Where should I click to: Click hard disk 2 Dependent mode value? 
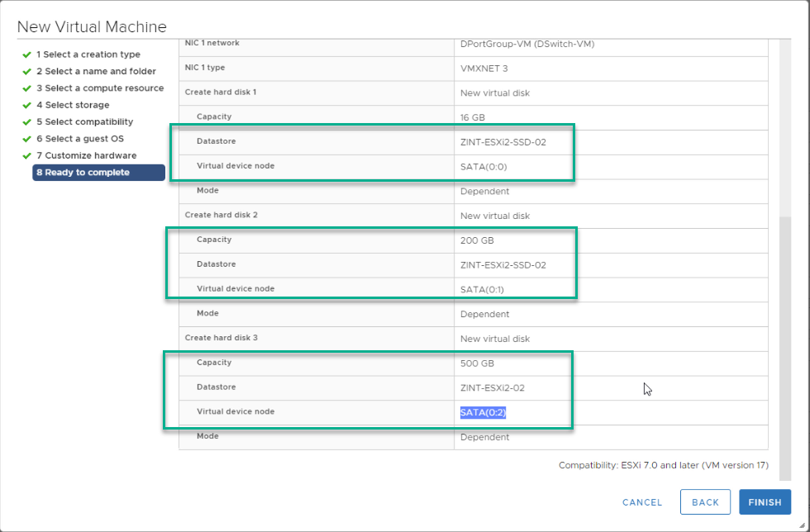[x=484, y=315]
